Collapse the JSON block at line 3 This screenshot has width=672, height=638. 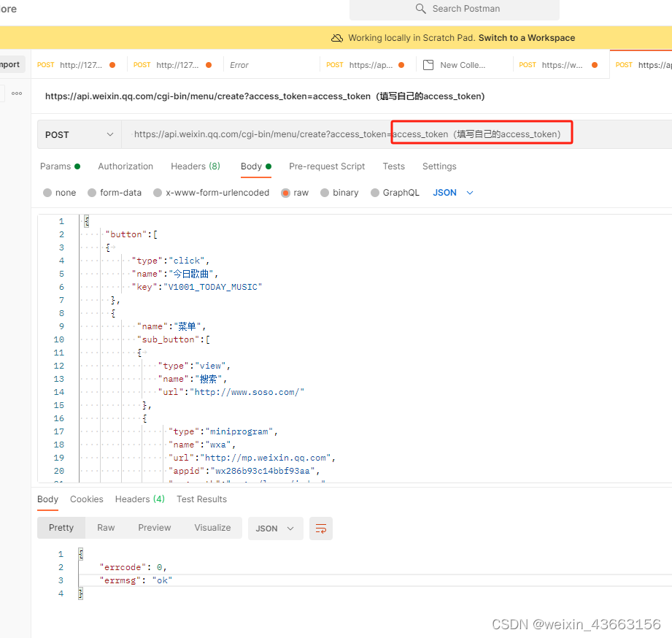tap(113, 247)
